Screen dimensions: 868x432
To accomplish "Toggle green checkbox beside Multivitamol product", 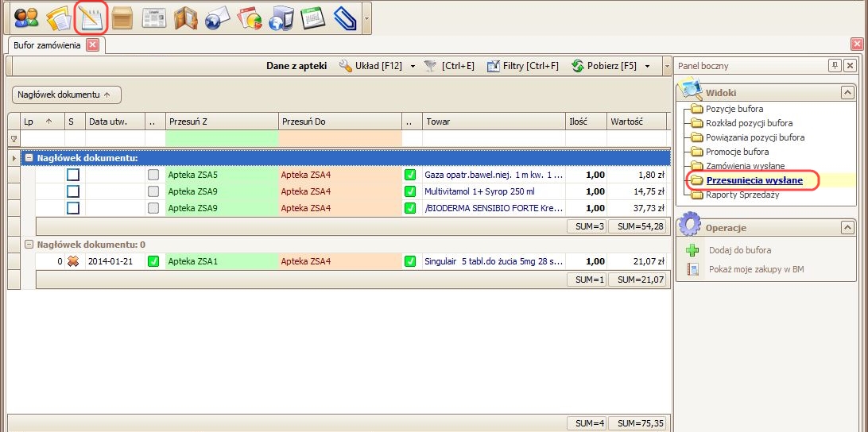I will pyautogui.click(x=410, y=191).
